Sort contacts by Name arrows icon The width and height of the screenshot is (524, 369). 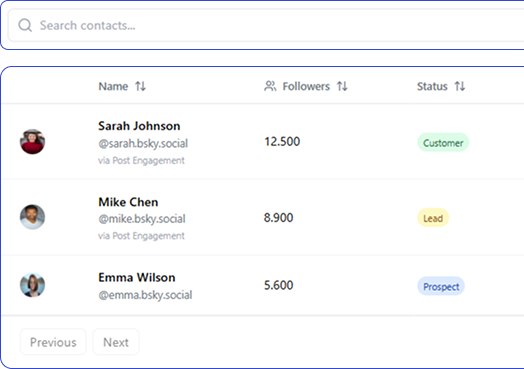pyautogui.click(x=140, y=86)
